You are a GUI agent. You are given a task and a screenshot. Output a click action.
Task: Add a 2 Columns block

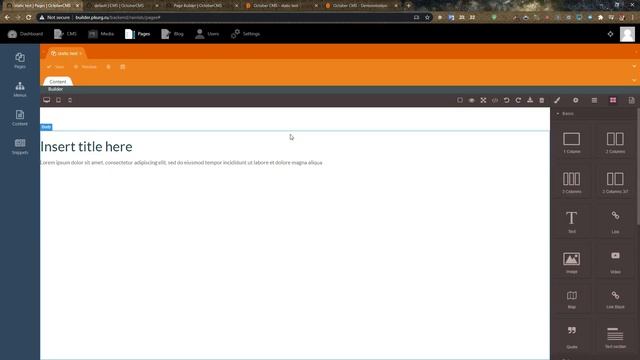click(x=615, y=142)
